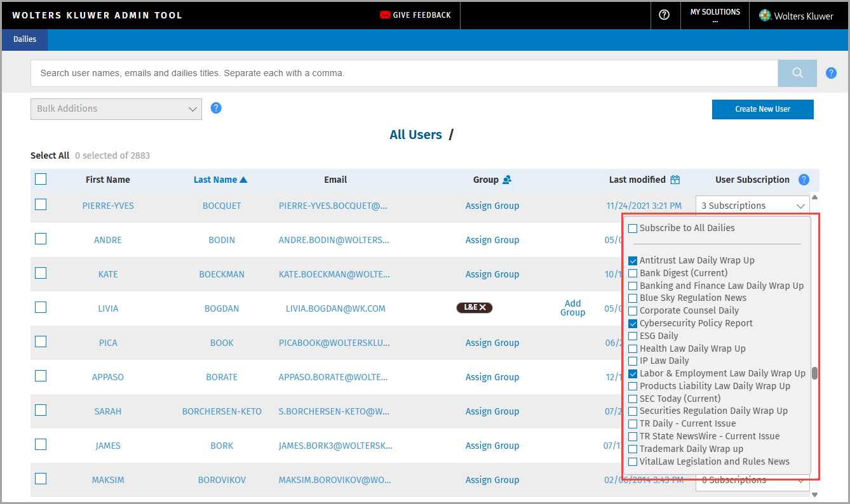Select the row checkbox for Sarah Borchersen-Keto
The height and width of the screenshot is (504, 850).
[x=41, y=410]
